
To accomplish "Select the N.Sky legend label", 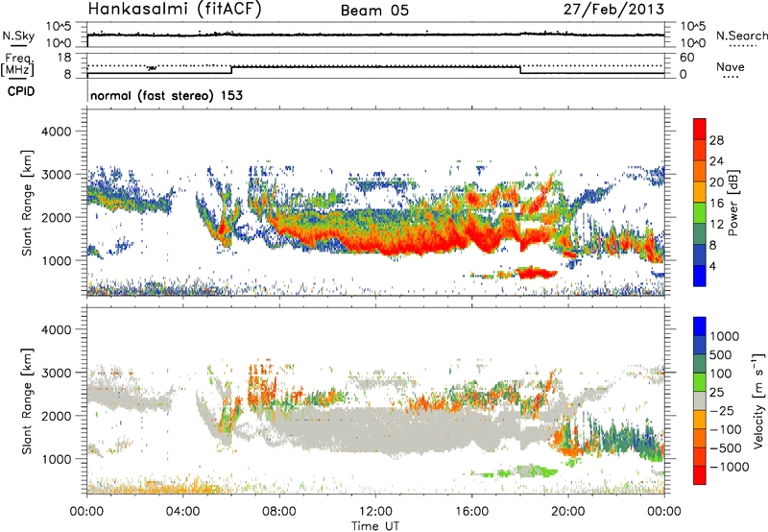I will tap(18, 36).
